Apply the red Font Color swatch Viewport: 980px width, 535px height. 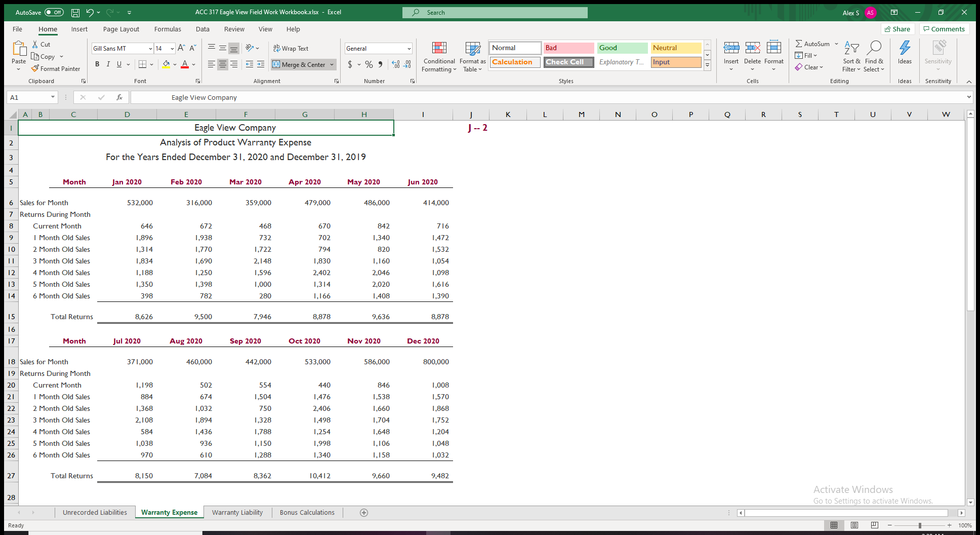(185, 64)
